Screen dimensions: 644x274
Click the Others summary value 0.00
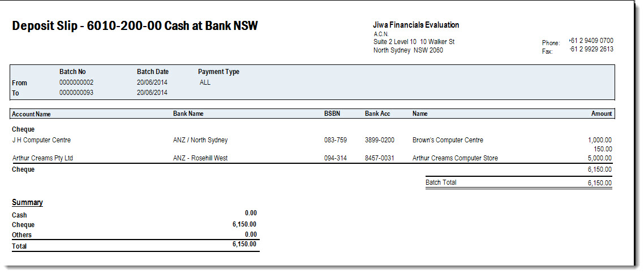pyautogui.click(x=251, y=234)
